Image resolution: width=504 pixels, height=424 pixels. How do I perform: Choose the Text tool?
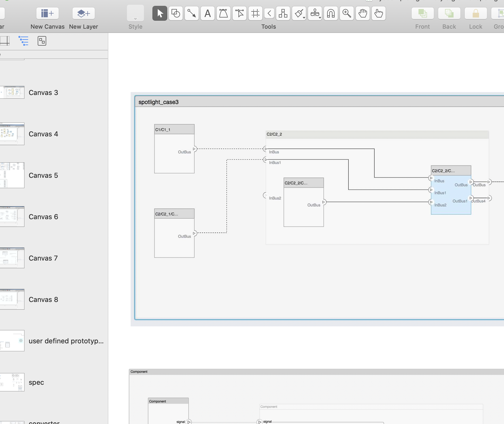point(207,13)
